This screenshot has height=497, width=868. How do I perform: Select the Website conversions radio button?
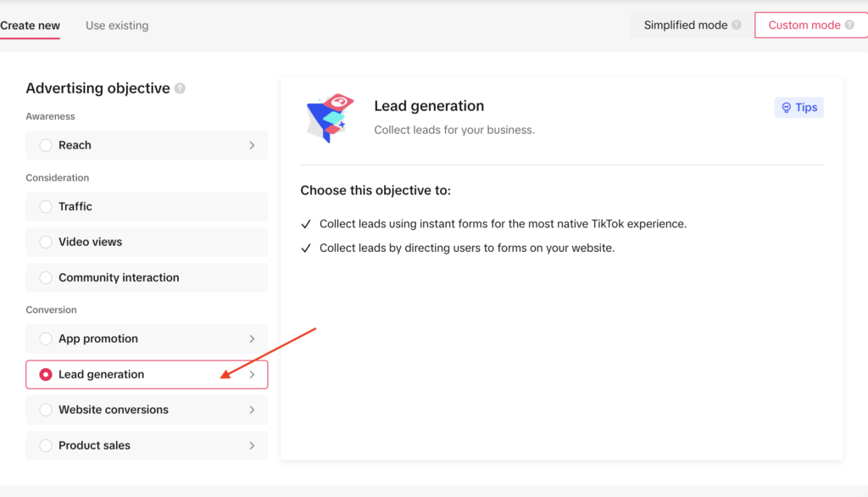[45, 410]
